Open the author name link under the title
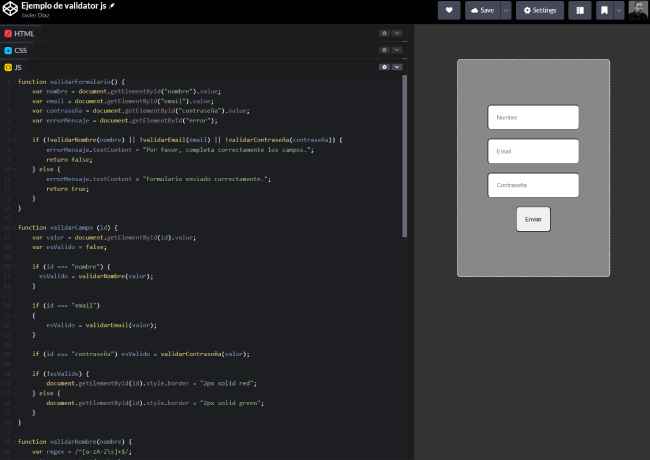 pos(35,15)
